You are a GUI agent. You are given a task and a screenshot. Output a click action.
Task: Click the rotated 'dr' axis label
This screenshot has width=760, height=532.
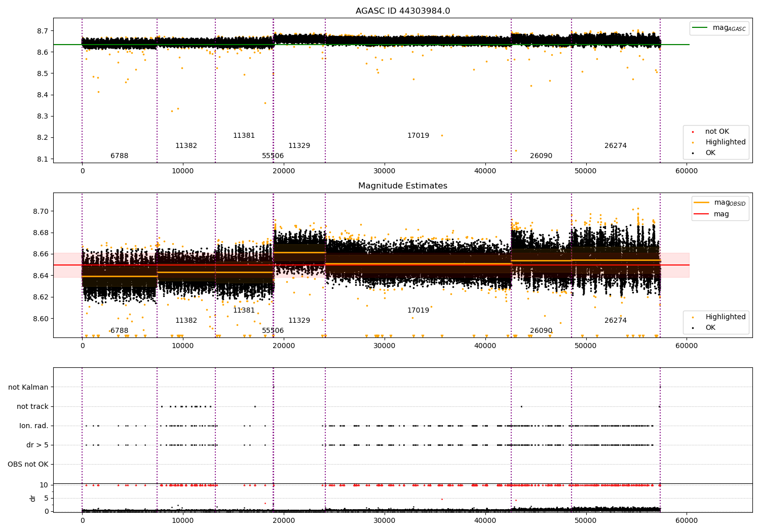(33, 498)
